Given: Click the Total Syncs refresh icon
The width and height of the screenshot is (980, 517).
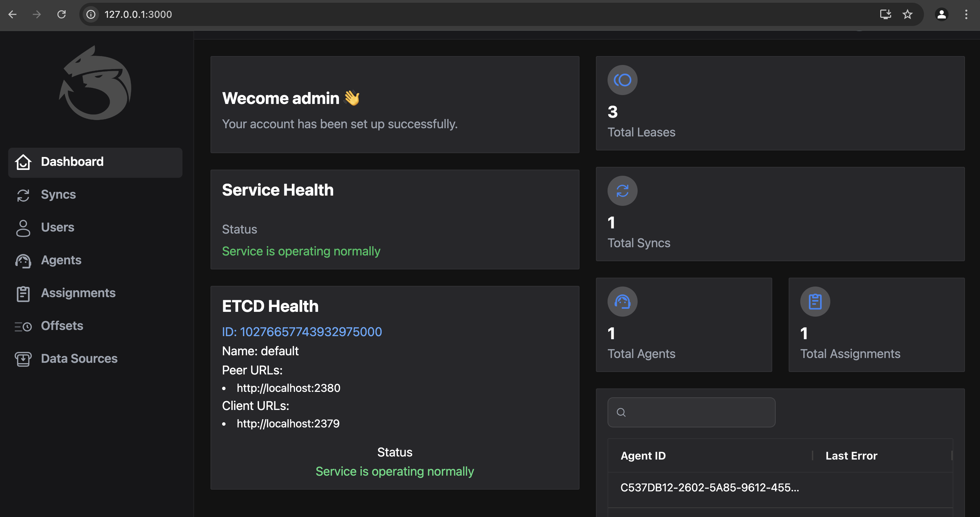Looking at the screenshot, I should tap(622, 191).
